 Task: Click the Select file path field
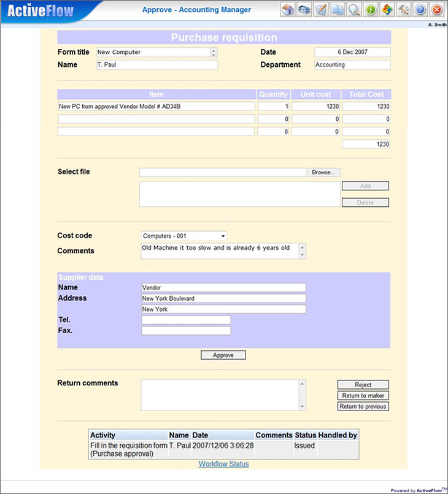click(222, 172)
